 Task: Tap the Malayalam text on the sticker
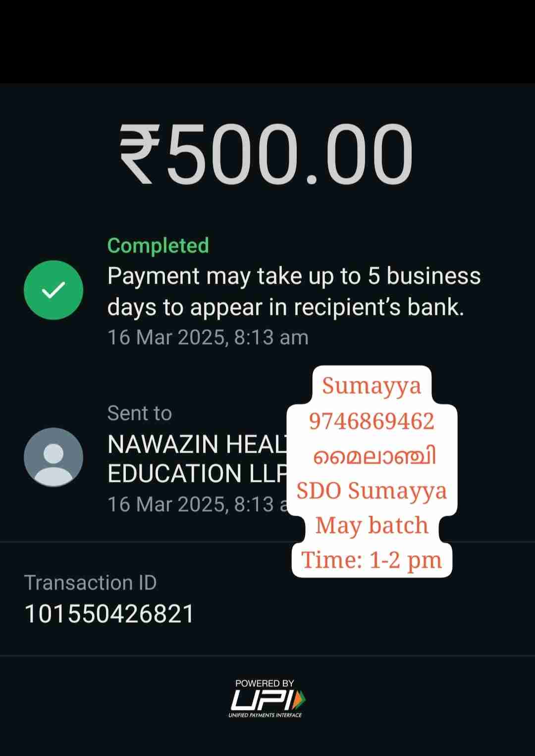click(374, 456)
